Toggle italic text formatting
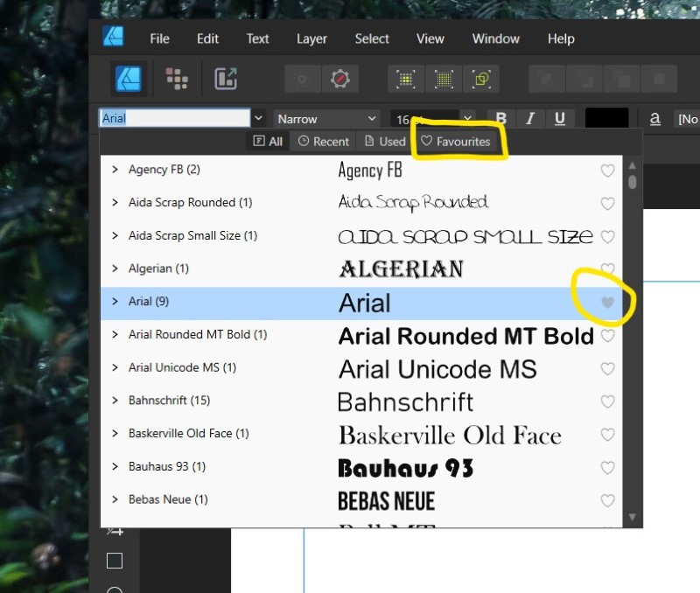The width and height of the screenshot is (700, 593). pyautogui.click(x=530, y=118)
